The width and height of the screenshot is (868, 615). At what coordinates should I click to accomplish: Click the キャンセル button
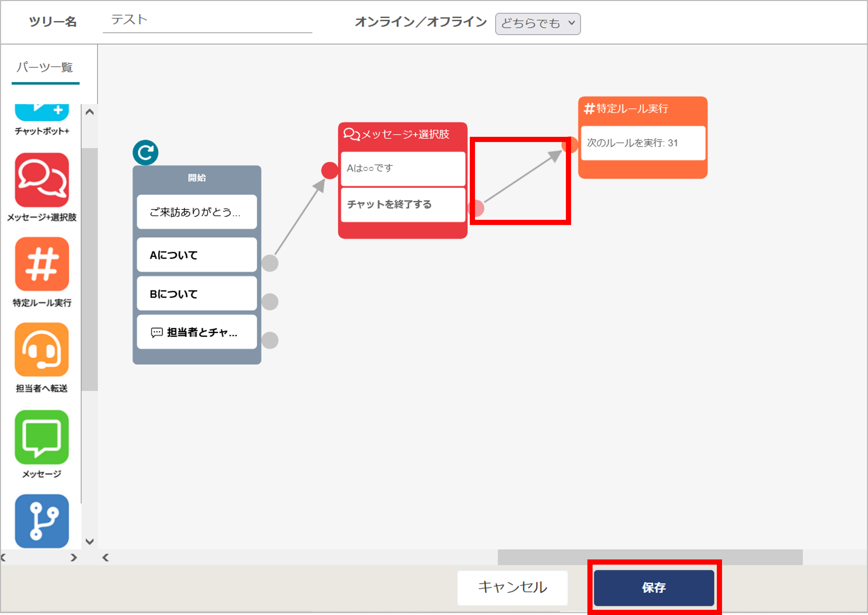click(x=513, y=588)
